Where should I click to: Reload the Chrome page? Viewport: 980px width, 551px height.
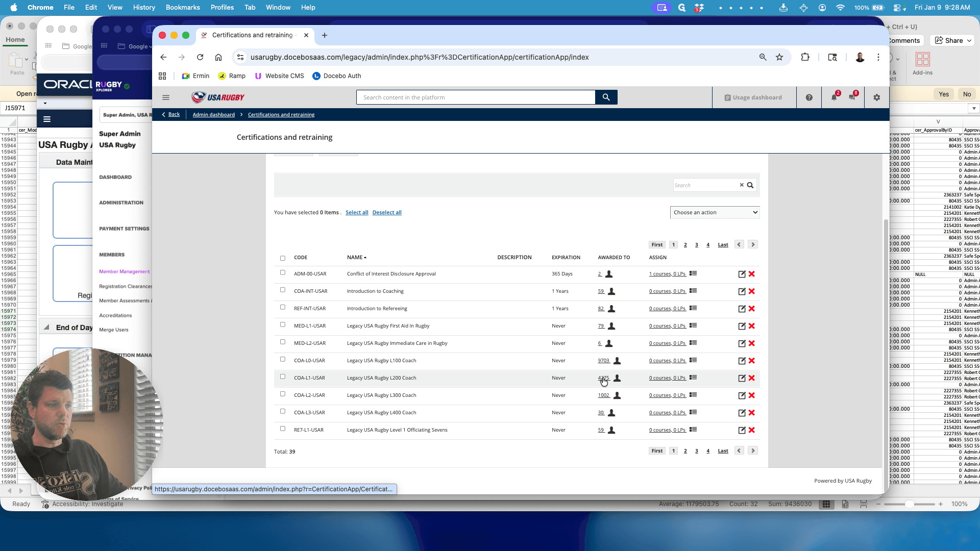click(x=200, y=57)
